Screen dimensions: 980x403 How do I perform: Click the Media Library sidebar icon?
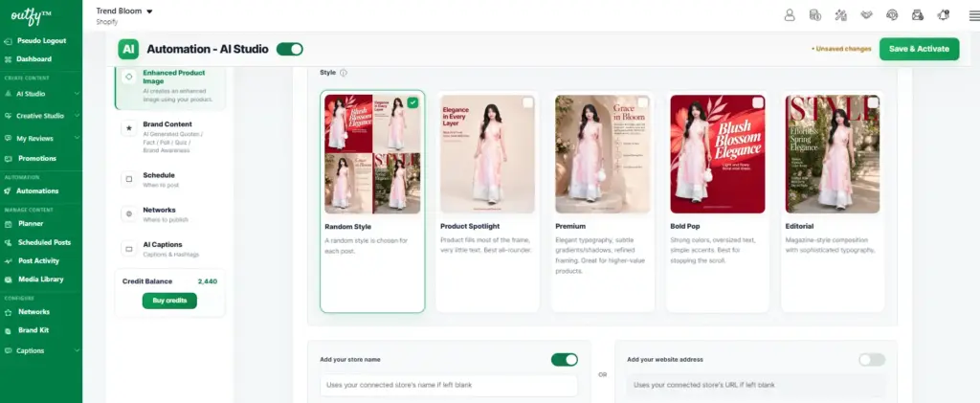click(8, 280)
